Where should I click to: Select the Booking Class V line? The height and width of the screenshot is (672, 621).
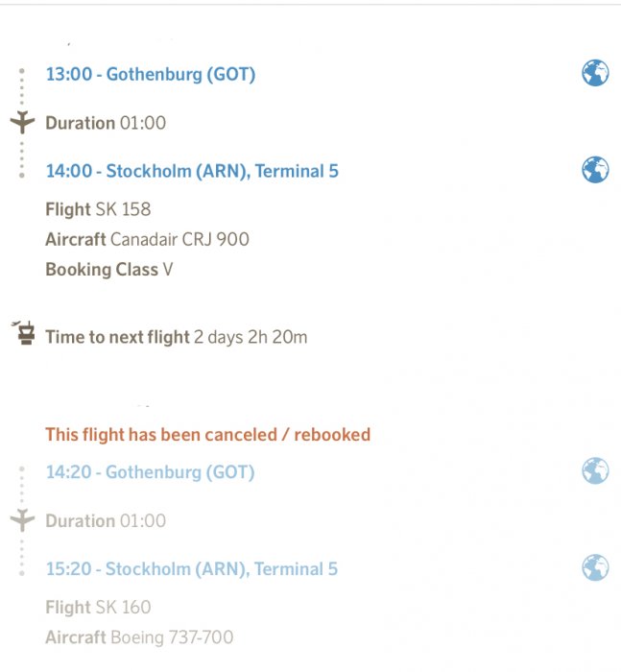click(x=109, y=270)
